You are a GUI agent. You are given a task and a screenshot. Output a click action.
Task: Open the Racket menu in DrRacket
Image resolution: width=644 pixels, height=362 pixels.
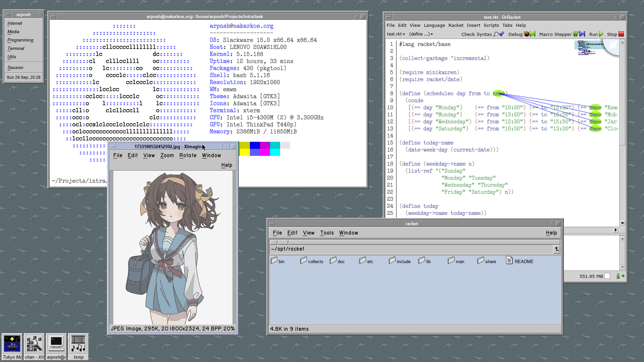click(456, 25)
